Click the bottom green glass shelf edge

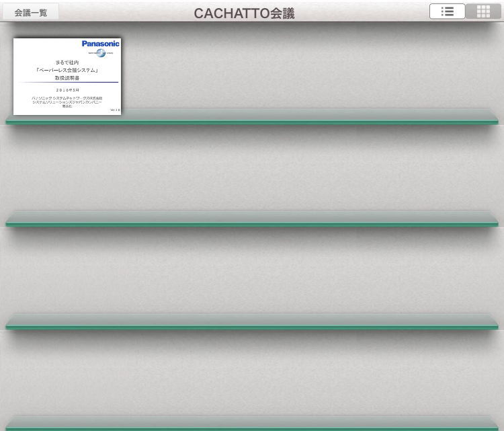tap(252, 428)
